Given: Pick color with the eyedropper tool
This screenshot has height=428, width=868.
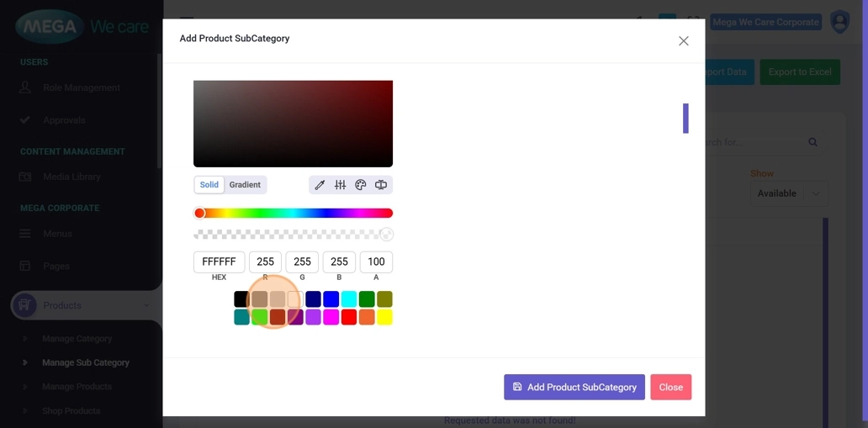Looking at the screenshot, I should click(x=320, y=185).
